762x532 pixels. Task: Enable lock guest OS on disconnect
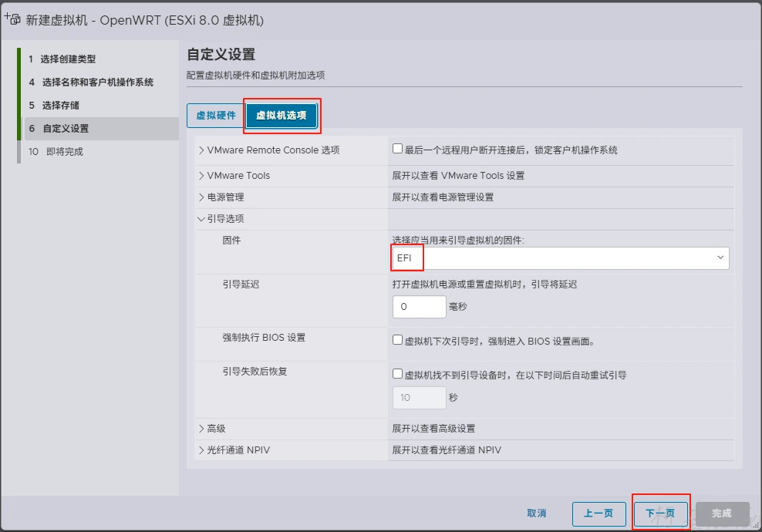pyautogui.click(x=398, y=150)
